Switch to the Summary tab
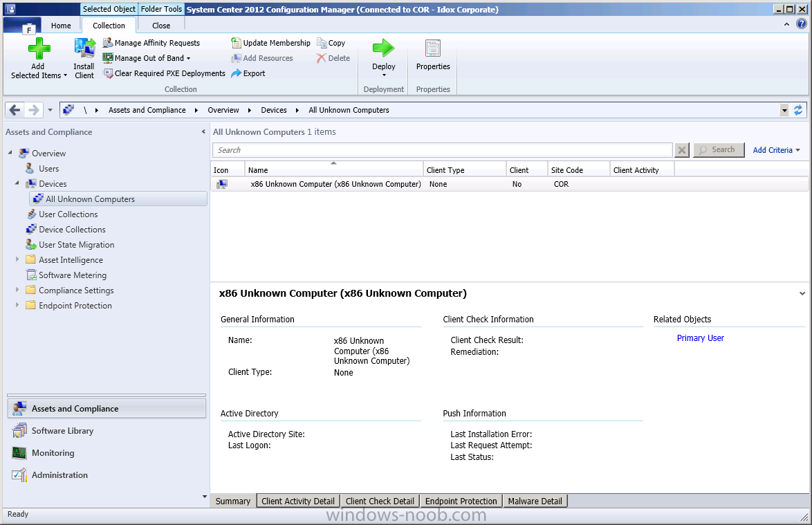The height and width of the screenshot is (525, 812). [233, 501]
